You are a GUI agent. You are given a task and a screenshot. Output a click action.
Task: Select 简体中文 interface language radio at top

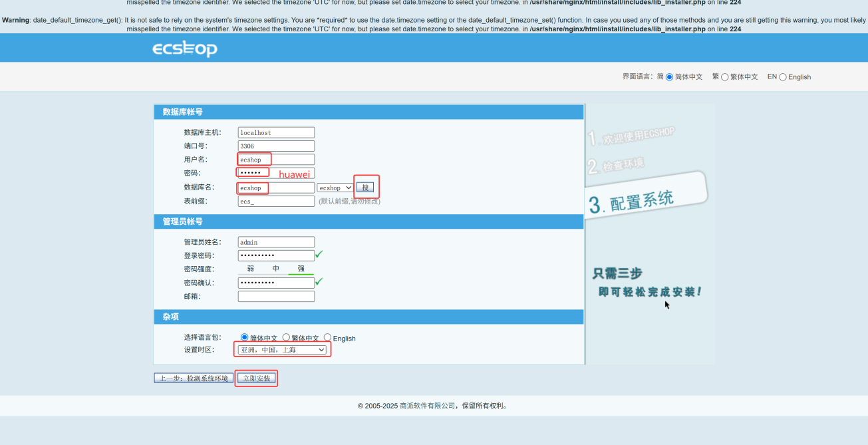point(669,77)
